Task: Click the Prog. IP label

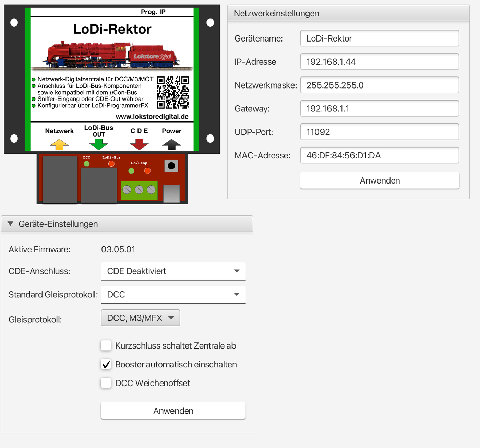Action: (153, 12)
